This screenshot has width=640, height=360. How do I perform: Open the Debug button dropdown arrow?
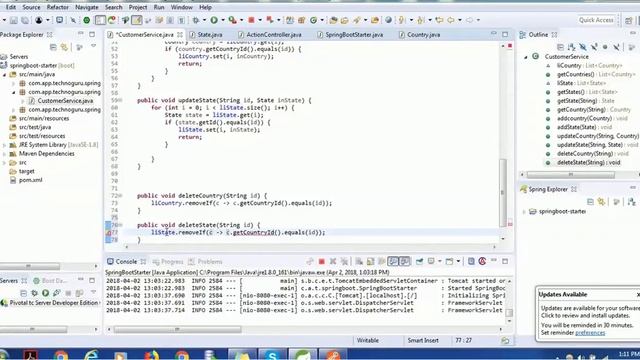click(x=204, y=20)
